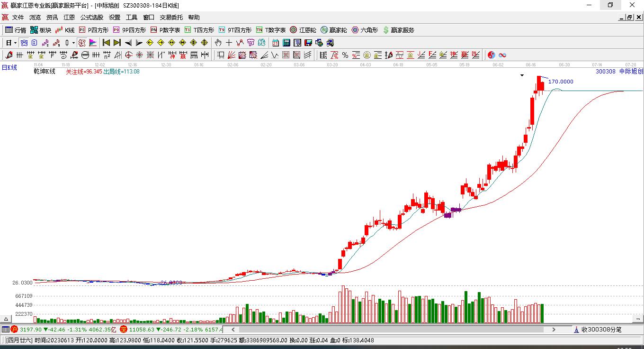
Task: Click the 300308 中际旭创 stock name
Action: click(x=619, y=72)
